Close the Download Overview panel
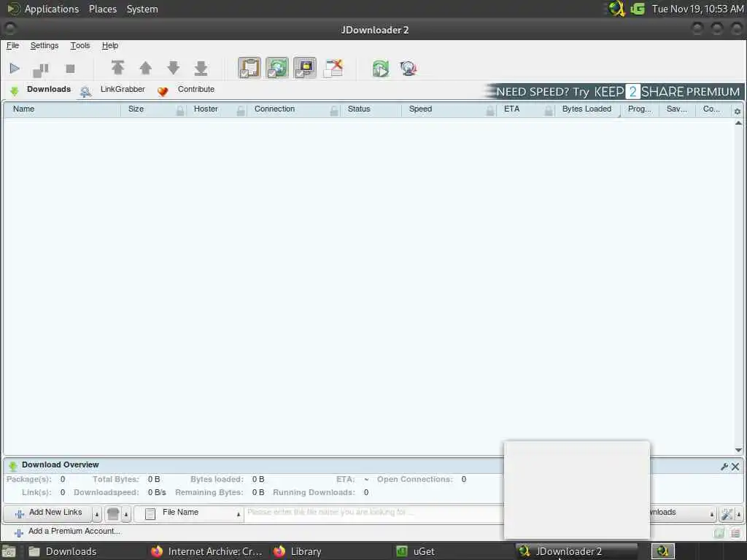The image size is (747, 560). (735, 467)
